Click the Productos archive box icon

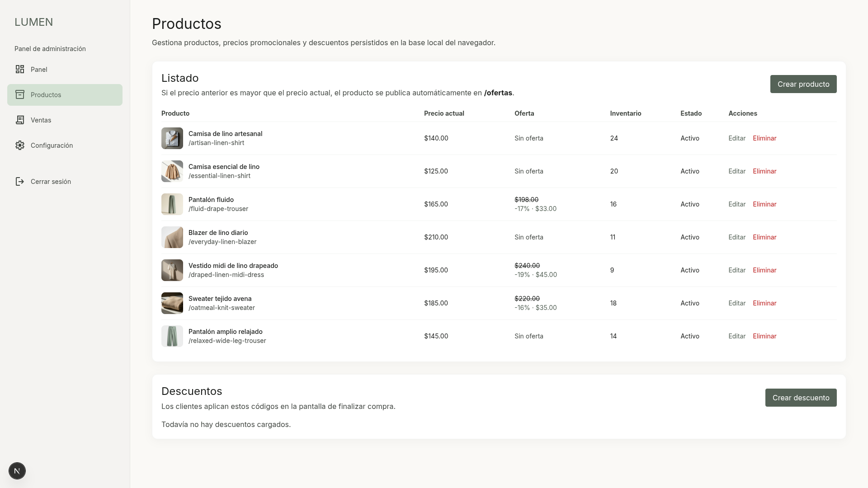20,94
